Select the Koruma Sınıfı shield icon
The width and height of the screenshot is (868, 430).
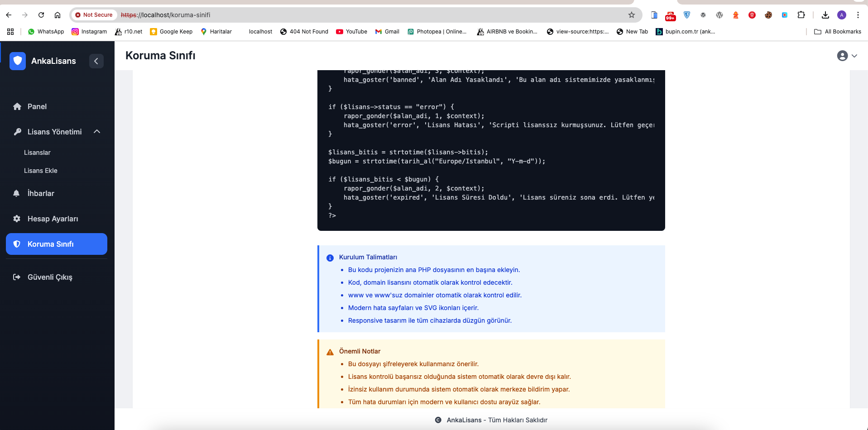click(x=17, y=244)
